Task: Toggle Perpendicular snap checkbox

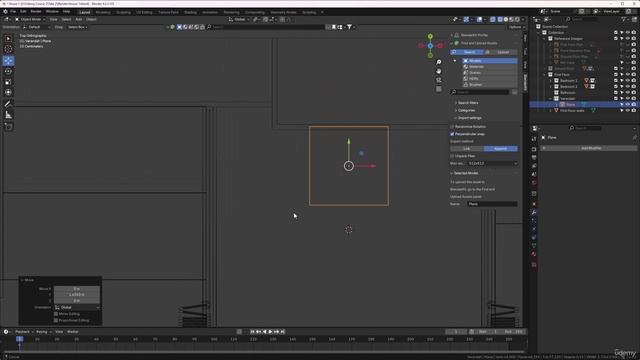Action: point(452,134)
